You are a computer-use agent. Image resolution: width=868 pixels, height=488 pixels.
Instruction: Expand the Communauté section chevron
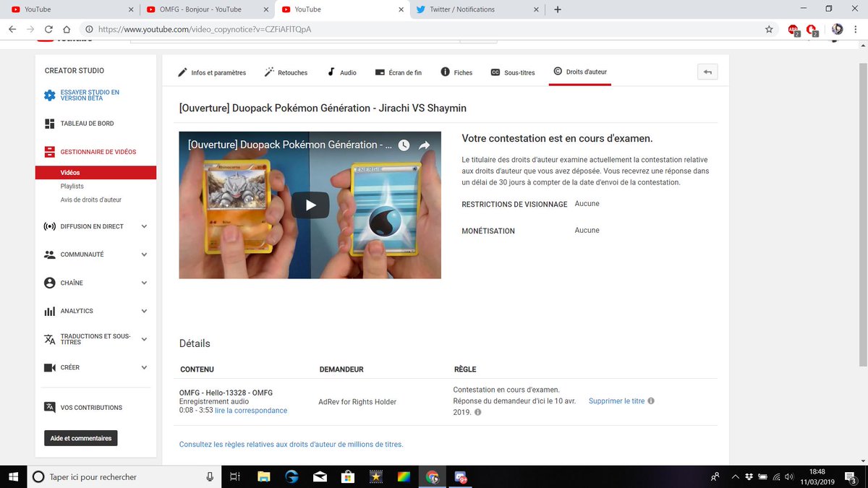[144, 254]
